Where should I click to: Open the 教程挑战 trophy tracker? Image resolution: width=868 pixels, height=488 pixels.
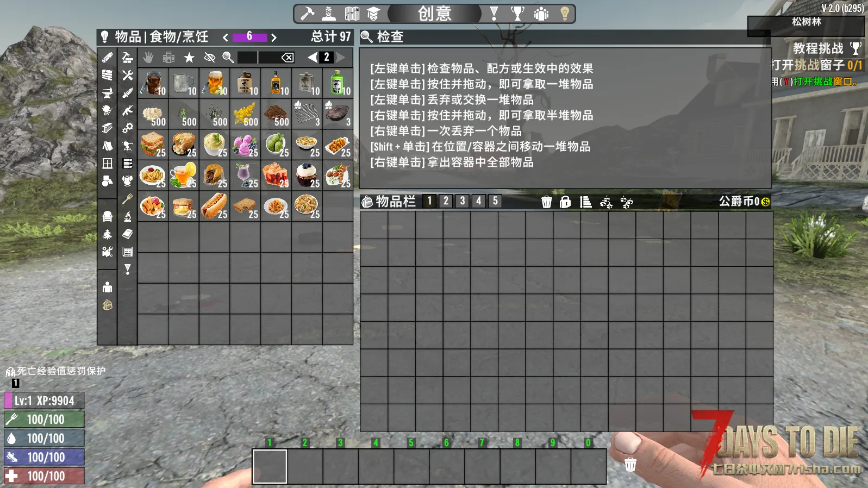click(856, 48)
